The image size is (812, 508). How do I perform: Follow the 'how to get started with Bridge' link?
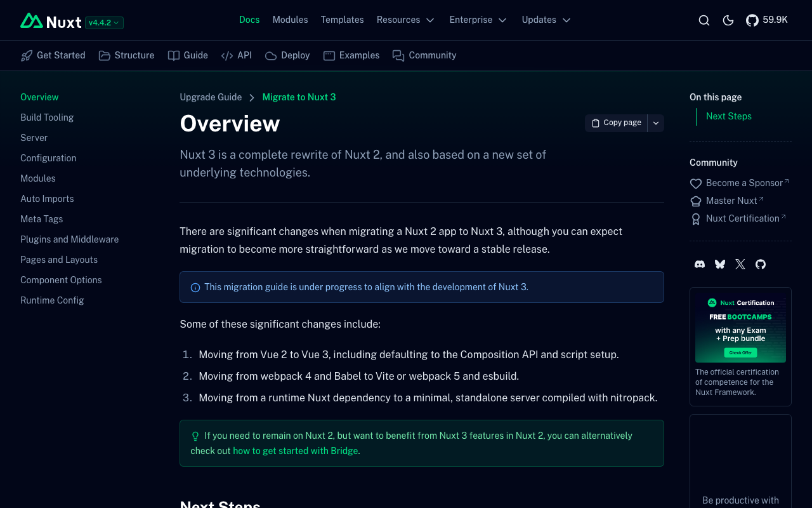[x=296, y=451]
